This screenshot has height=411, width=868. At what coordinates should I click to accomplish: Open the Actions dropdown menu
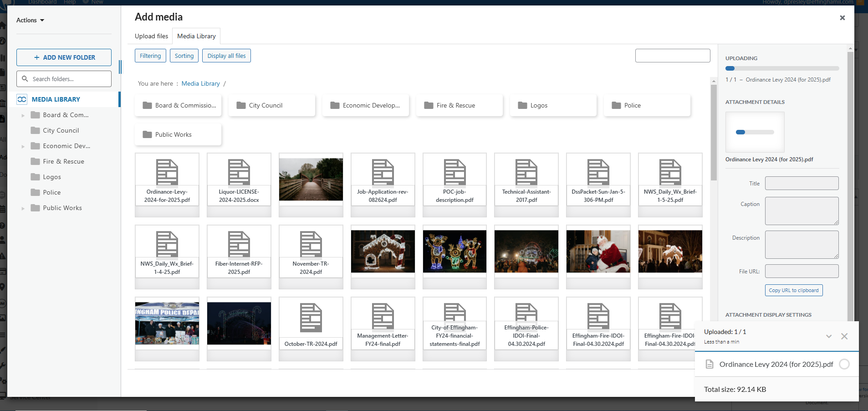click(x=30, y=20)
